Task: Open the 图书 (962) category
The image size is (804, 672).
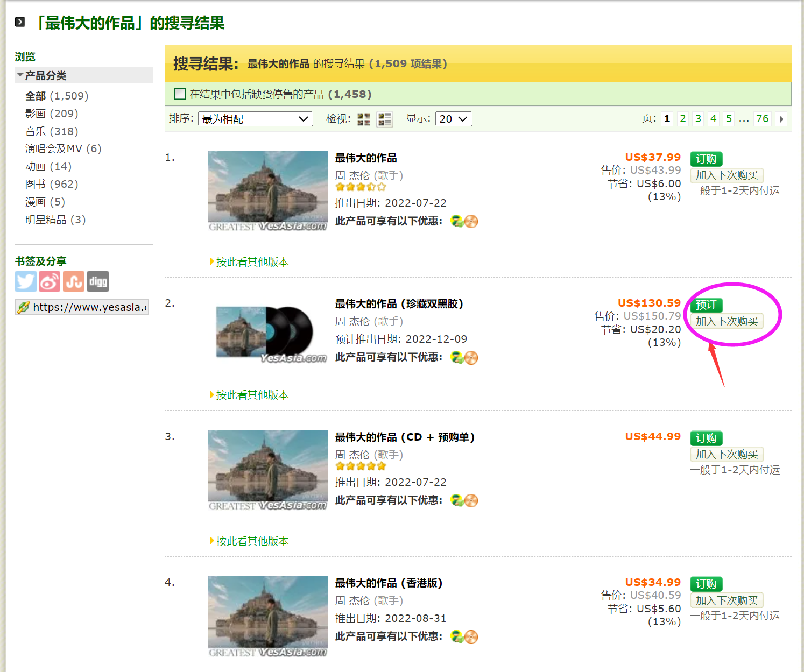Action: coord(51,183)
